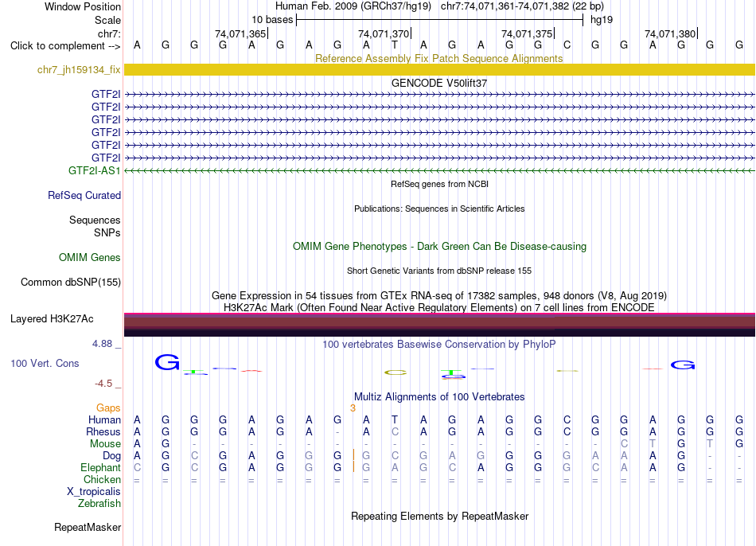This screenshot has width=756, height=546.
Task: Click the 'X_tropicalis' species label
Action: 94,492
